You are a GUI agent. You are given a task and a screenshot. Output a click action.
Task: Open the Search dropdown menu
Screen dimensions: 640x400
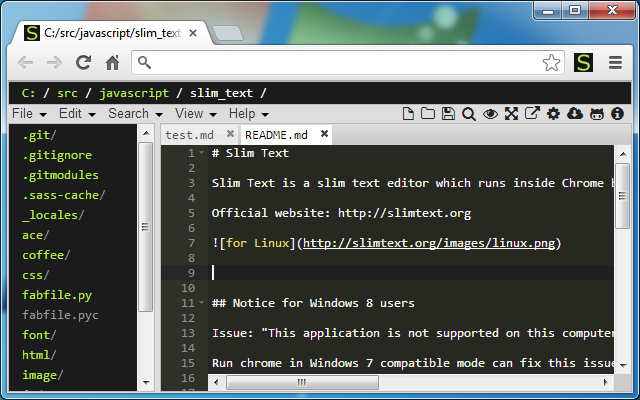(x=135, y=113)
